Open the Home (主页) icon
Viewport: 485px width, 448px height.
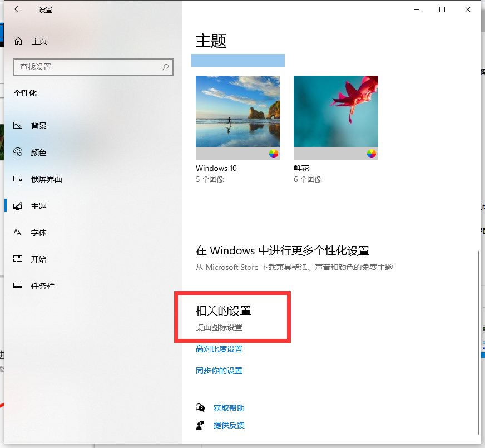tap(18, 41)
